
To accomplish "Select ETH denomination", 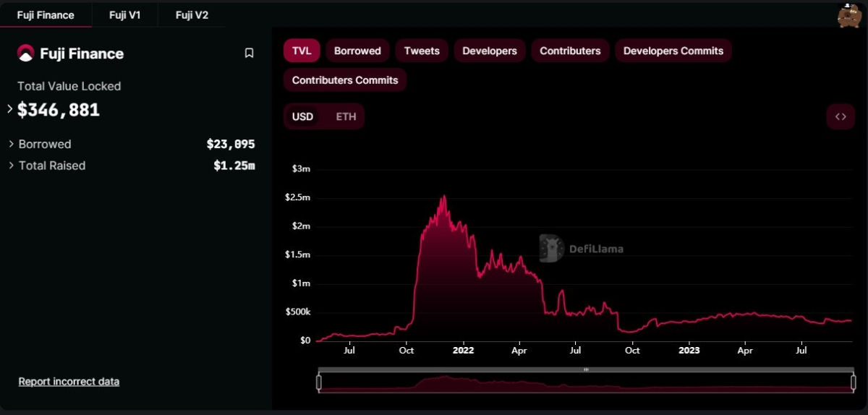I will [x=346, y=116].
